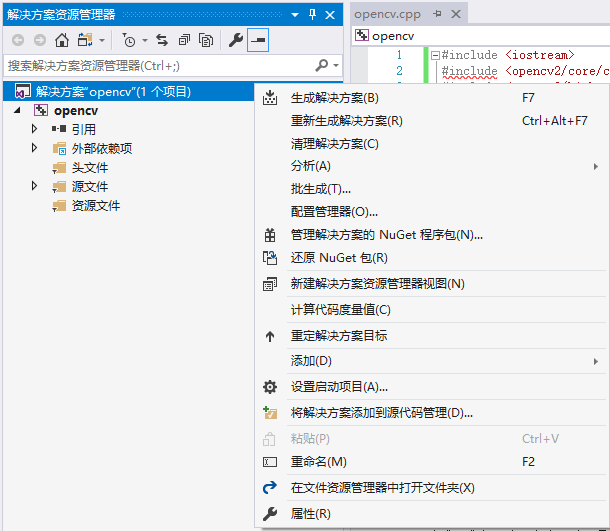The height and width of the screenshot is (531, 610).
Task: Expand the 引用 node
Action: 34,129
